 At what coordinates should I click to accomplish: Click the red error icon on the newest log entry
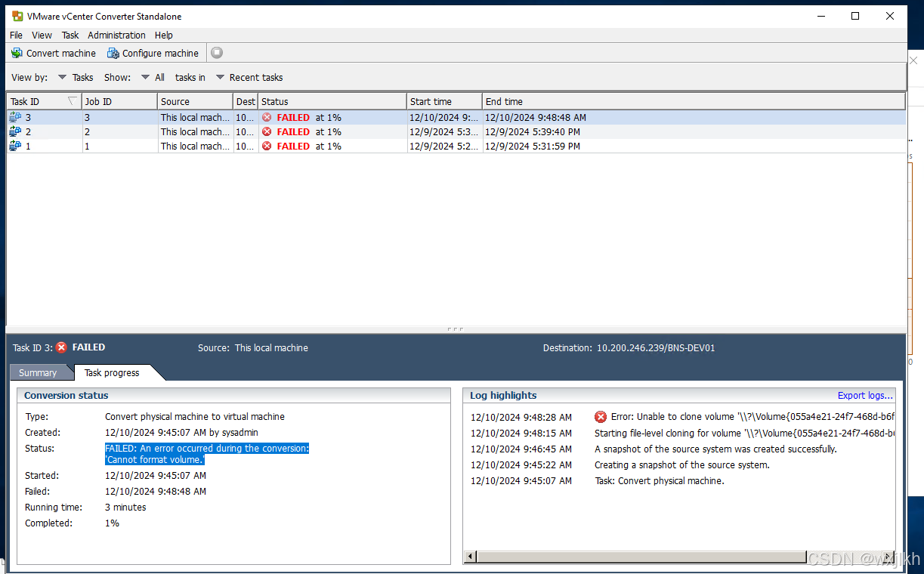(601, 417)
